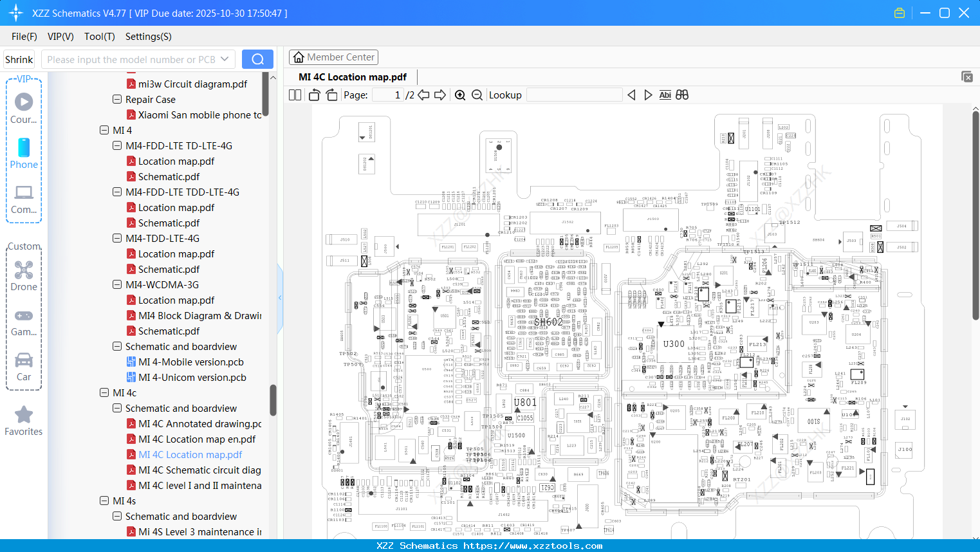Collapse the MI 4c tree node

[105, 392]
